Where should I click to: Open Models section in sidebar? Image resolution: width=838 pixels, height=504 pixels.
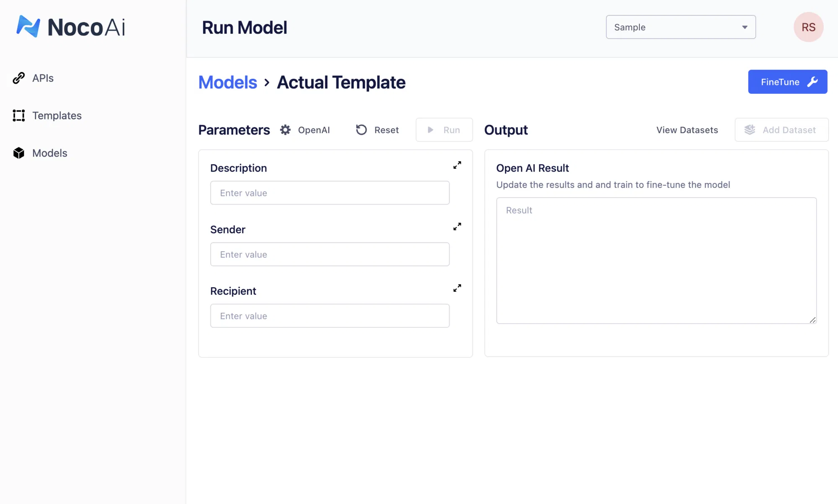click(49, 153)
